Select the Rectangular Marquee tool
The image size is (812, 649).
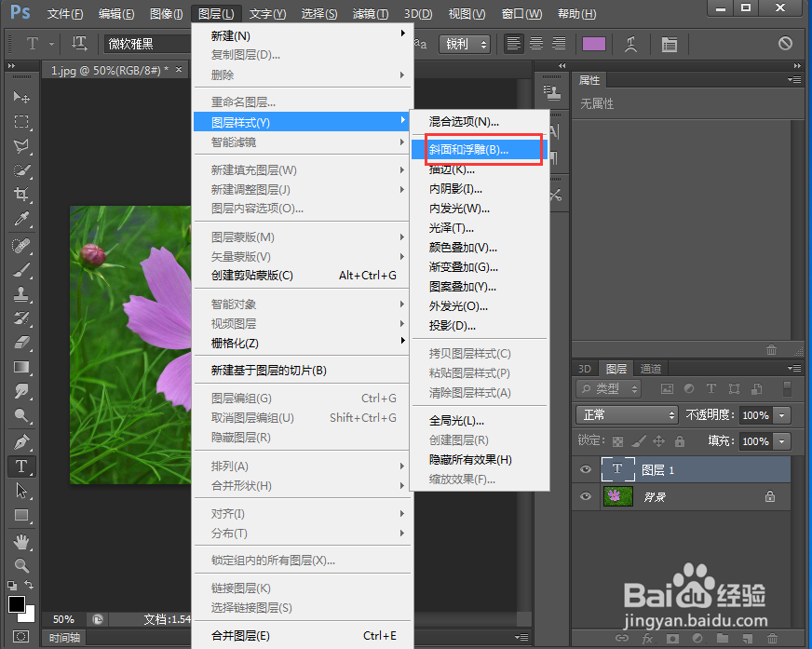(x=21, y=122)
